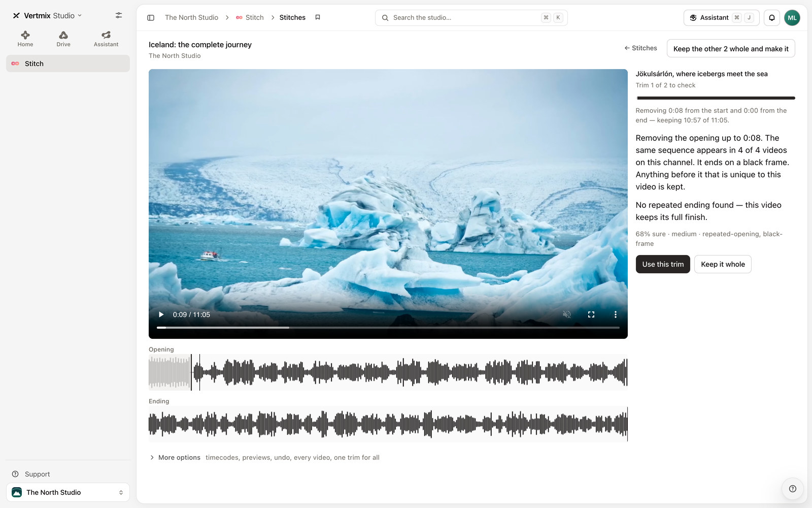Click the video preview frame
812x508 pixels.
[x=388, y=203]
